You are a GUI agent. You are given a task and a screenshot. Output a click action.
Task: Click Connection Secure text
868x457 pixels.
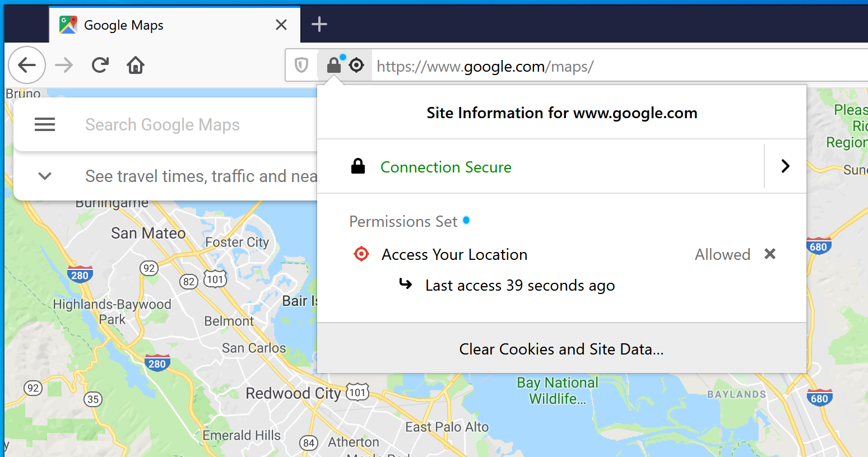446,167
